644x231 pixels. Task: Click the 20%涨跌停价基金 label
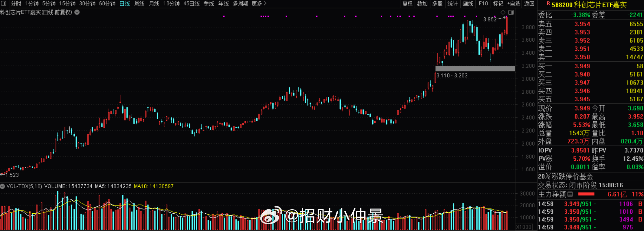565,177
